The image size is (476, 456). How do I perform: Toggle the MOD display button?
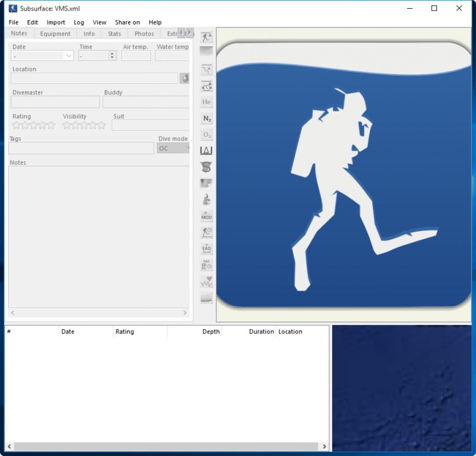click(207, 216)
